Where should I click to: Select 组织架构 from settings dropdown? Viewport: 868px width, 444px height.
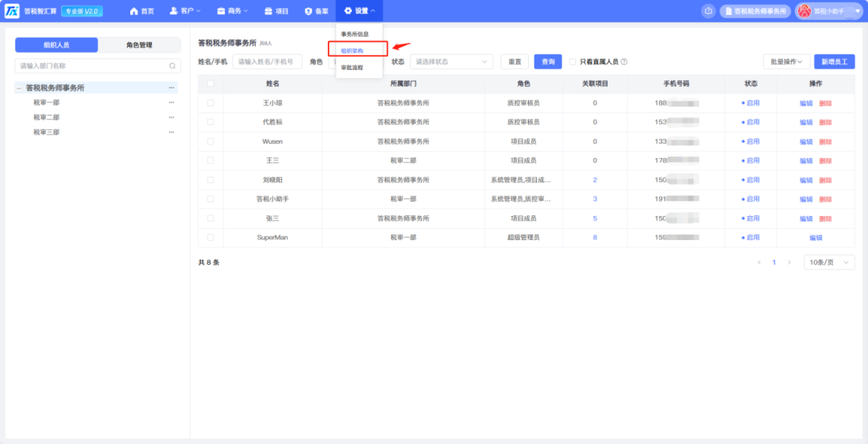coord(352,51)
